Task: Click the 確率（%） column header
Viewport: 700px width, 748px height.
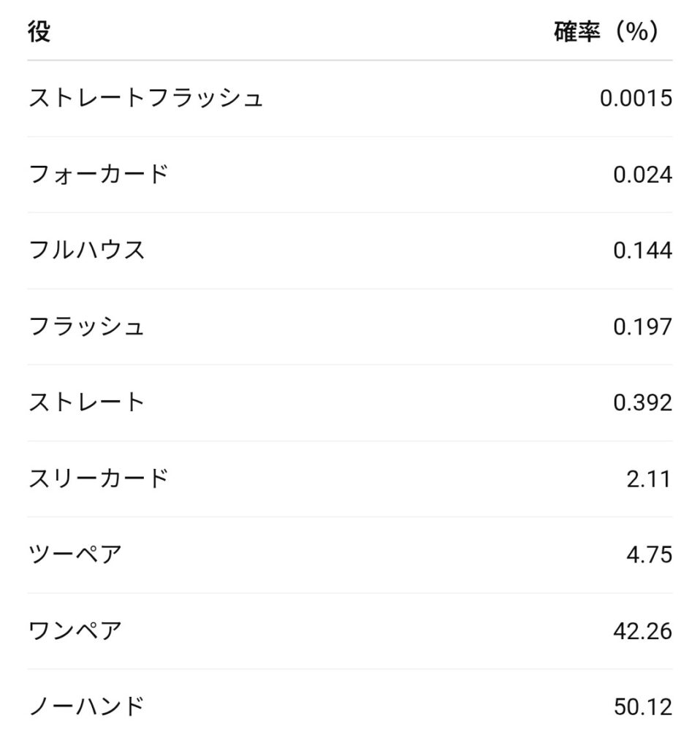Action: coord(606,33)
